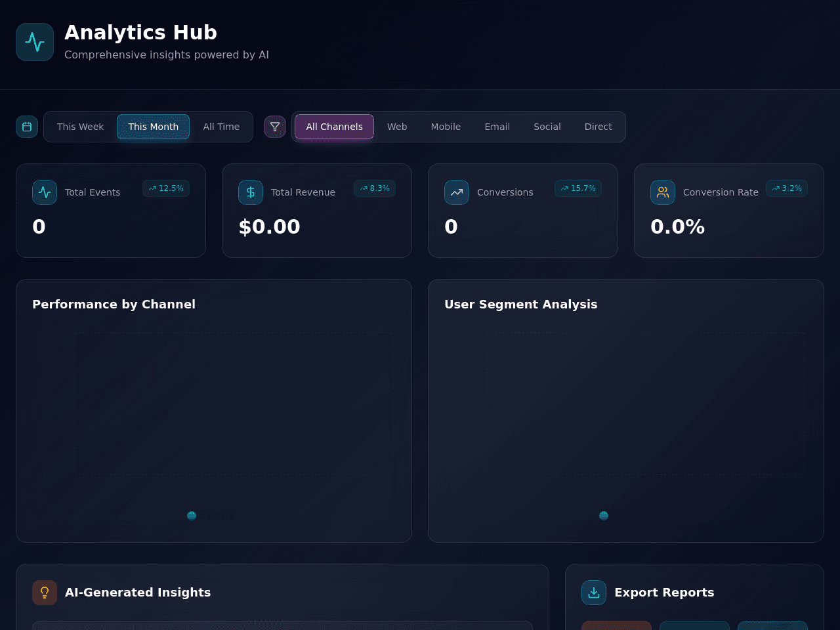The image size is (840, 630).
Task: Click the AI-Generated Insights lightbulb icon
Action: (x=45, y=593)
